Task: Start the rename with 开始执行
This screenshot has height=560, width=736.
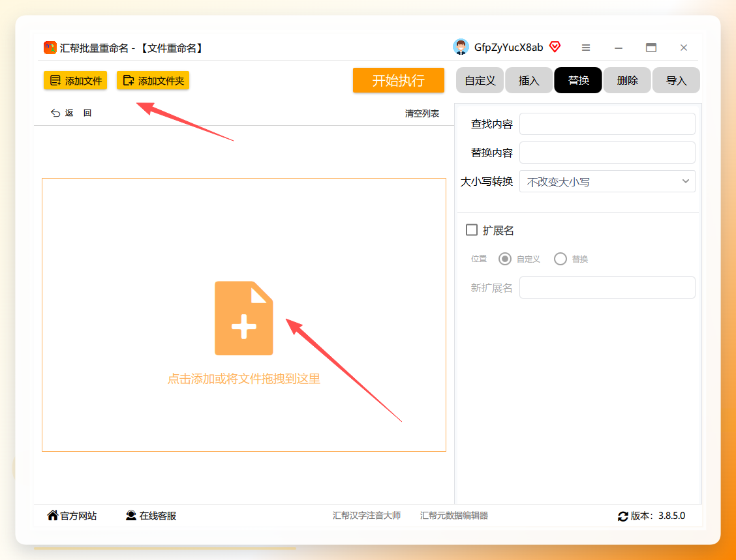Action: (399, 80)
